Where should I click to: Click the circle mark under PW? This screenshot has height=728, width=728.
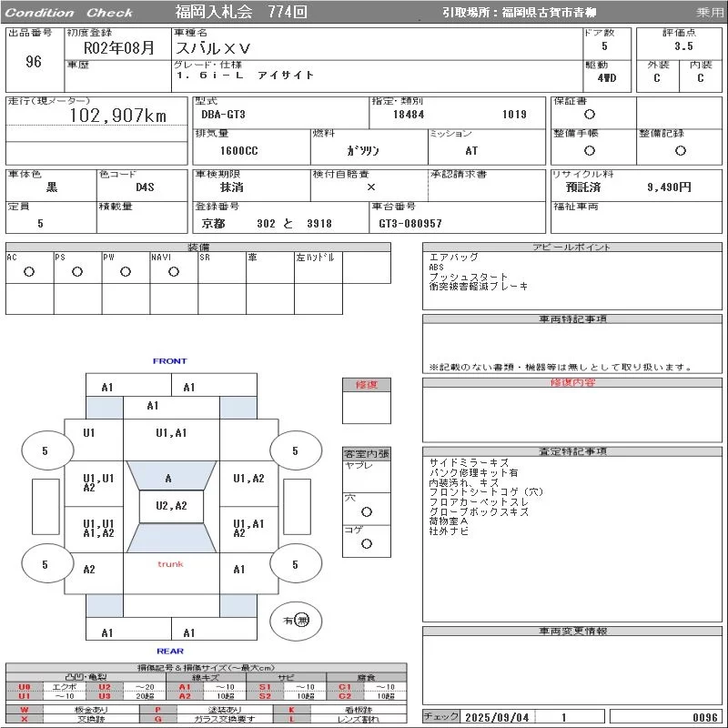126,271
